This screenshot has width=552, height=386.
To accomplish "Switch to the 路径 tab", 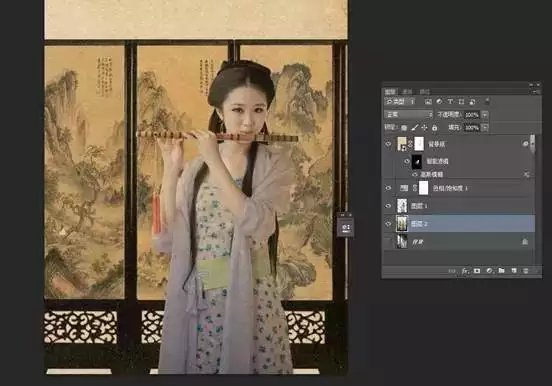I will click(x=425, y=92).
